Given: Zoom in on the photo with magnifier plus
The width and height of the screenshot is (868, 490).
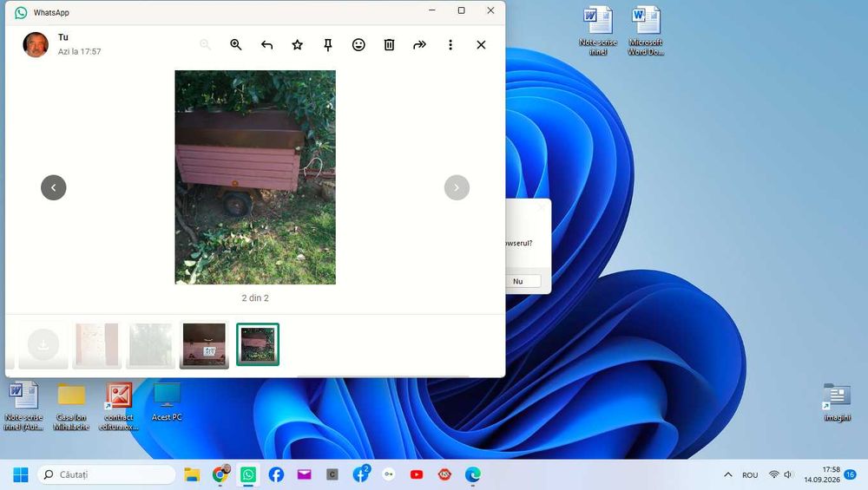Looking at the screenshot, I should 236,45.
